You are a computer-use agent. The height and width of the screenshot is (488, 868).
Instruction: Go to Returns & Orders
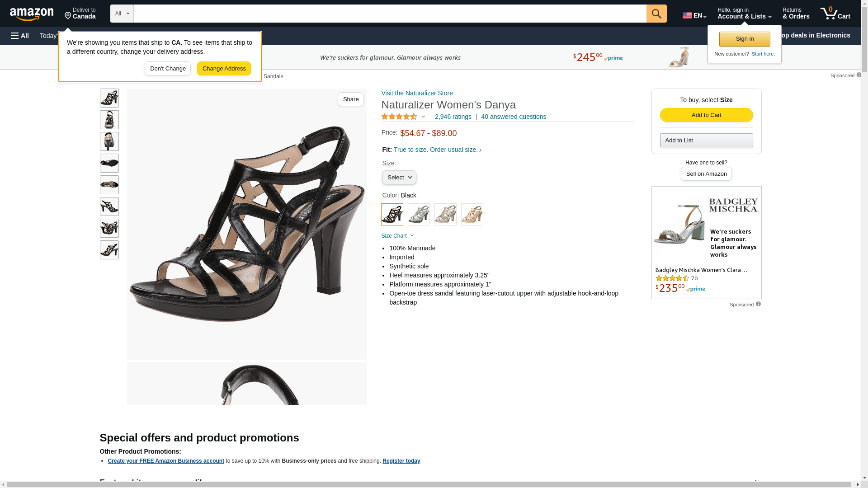(796, 14)
